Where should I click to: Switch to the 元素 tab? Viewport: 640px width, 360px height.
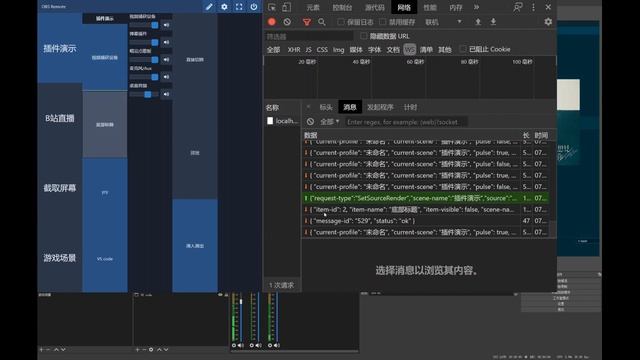(313, 7)
